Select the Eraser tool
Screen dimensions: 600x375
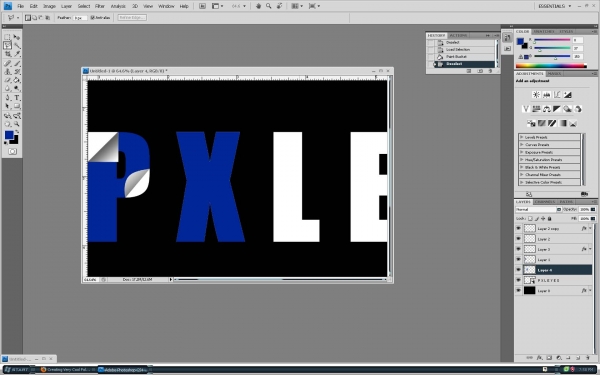[7, 80]
